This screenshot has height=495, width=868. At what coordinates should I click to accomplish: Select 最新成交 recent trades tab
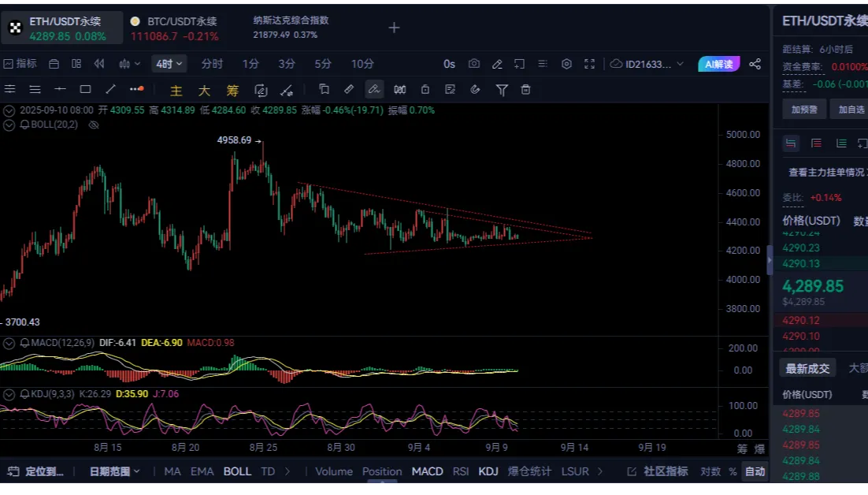(807, 368)
